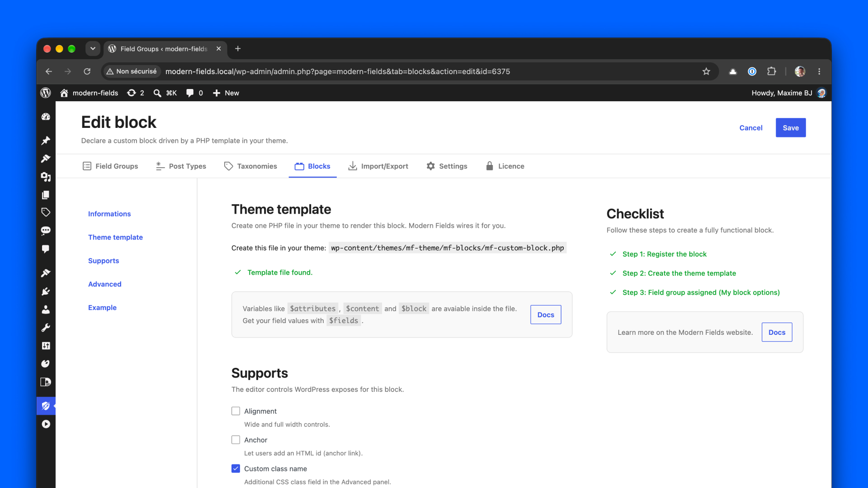The image size is (868, 488).
Task: Open the Users icon in WP sidebar
Action: pyautogui.click(x=46, y=310)
